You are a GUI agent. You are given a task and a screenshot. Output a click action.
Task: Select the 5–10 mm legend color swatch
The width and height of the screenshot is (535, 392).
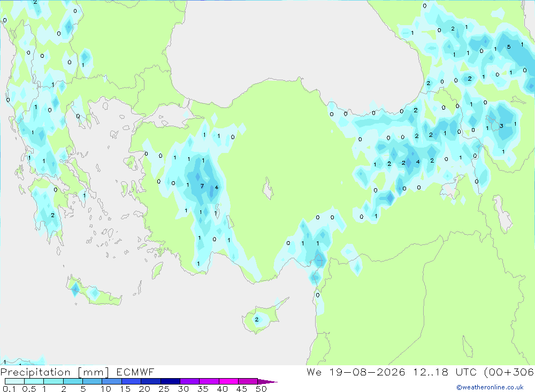click(x=92, y=381)
